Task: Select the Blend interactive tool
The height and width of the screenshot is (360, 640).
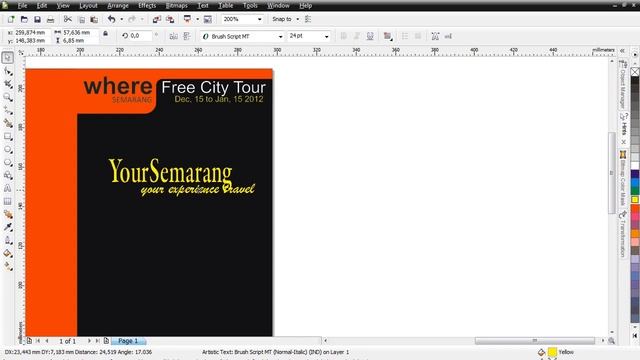Action: 8,214
